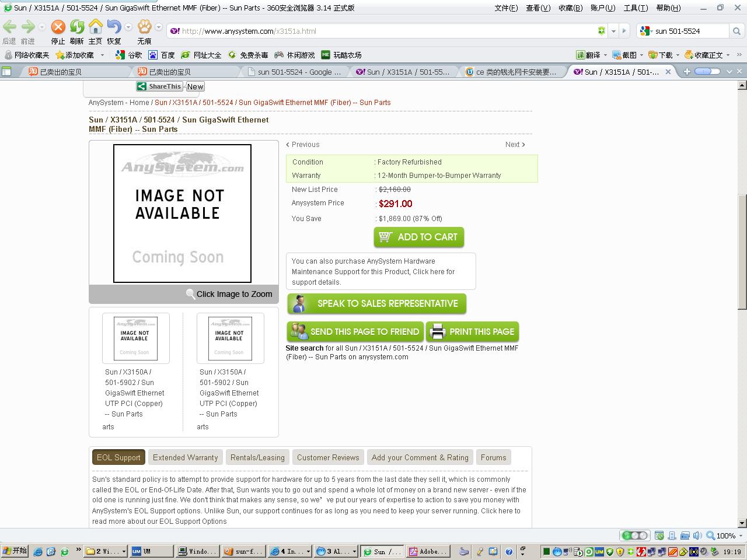Click the search box containing sun 501-5524
Viewport: 747px width, 560px height.
pos(690,31)
